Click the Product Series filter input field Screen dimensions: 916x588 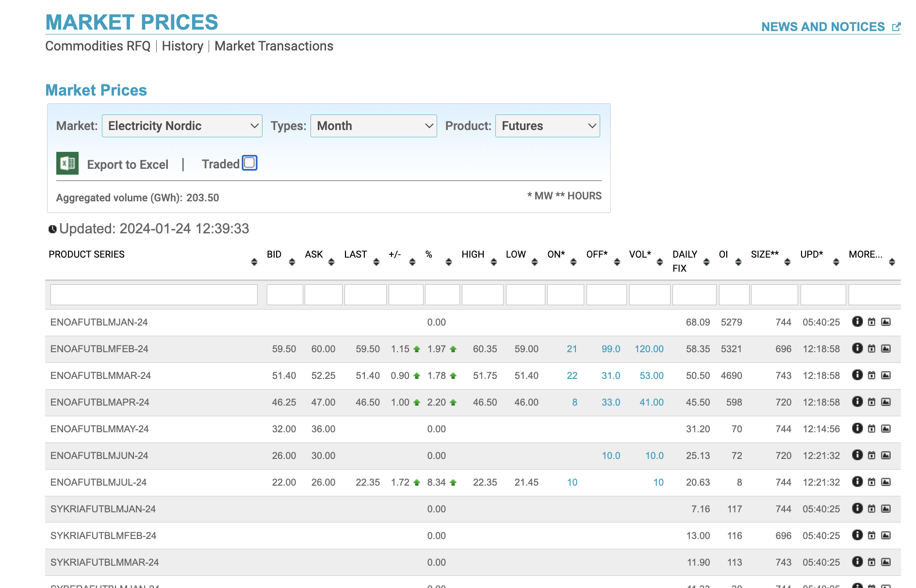pos(154,295)
